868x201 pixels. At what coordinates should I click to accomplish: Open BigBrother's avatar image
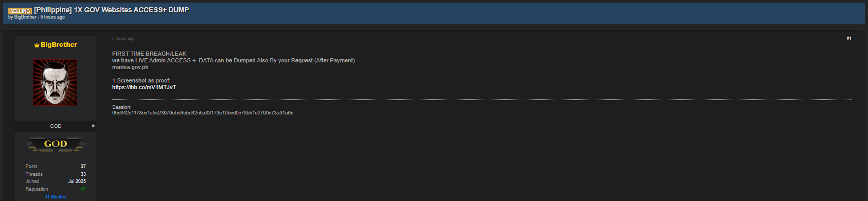(x=55, y=82)
